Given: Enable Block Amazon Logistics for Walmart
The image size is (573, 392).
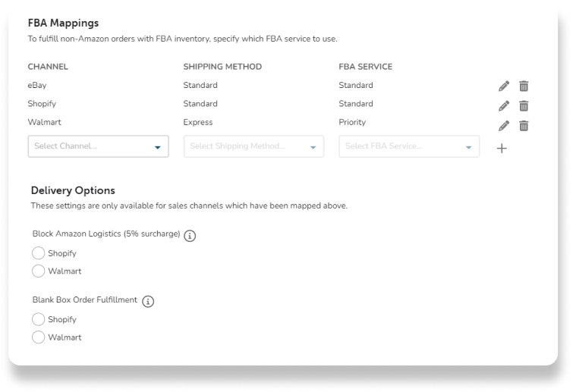Looking at the screenshot, I should (x=38, y=271).
